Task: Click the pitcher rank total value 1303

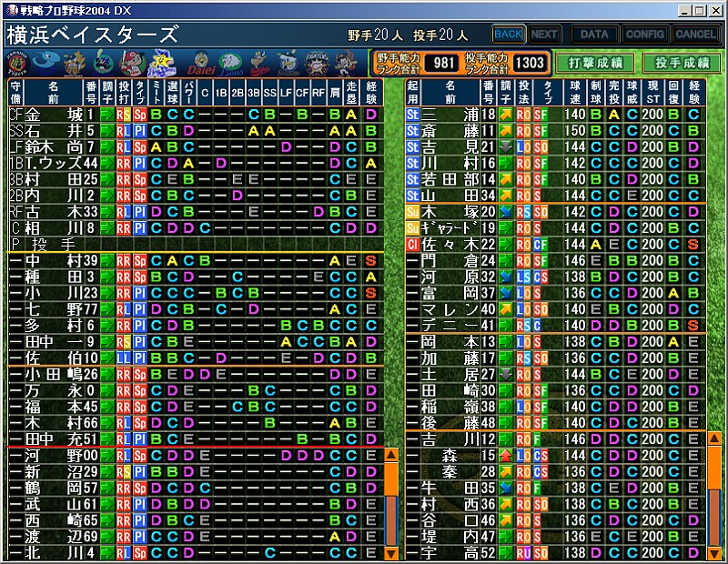Action: (530, 63)
